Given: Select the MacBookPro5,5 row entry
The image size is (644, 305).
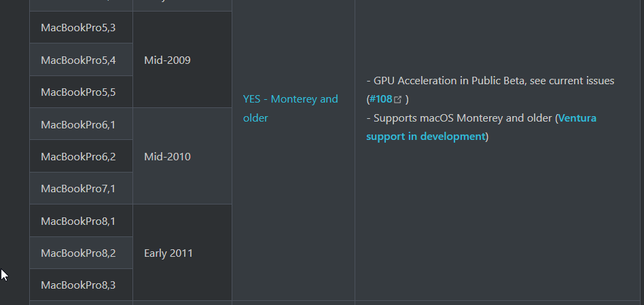Looking at the screenshot, I should pos(78,92).
